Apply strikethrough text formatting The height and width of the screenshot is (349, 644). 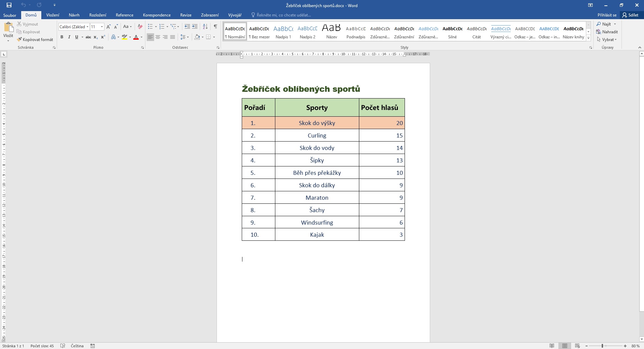(88, 37)
